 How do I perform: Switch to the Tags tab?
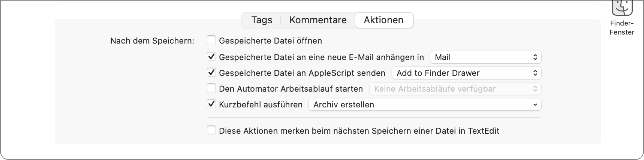(x=262, y=20)
